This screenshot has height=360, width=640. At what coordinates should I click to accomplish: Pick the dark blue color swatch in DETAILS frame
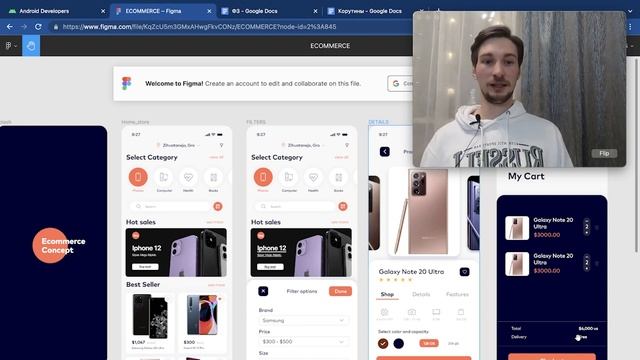(398, 343)
